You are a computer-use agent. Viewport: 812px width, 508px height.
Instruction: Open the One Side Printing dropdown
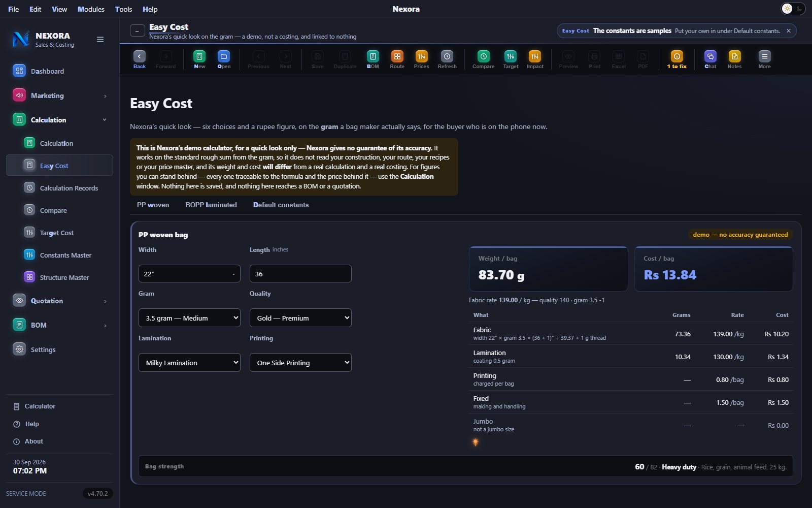(300, 363)
